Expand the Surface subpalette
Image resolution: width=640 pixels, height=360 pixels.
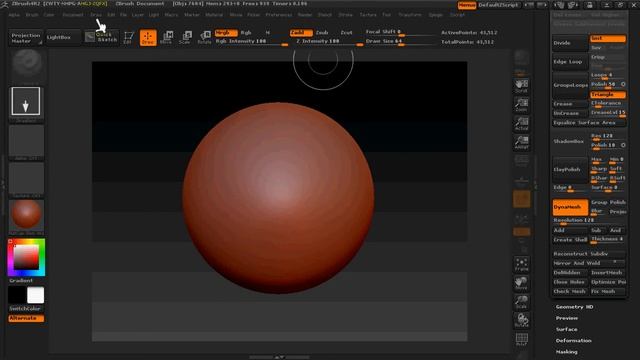click(x=567, y=329)
